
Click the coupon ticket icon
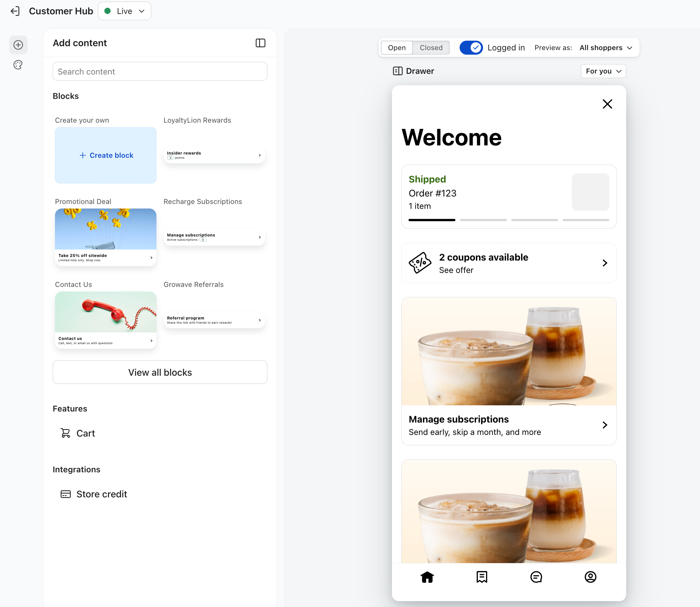tap(420, 263)
